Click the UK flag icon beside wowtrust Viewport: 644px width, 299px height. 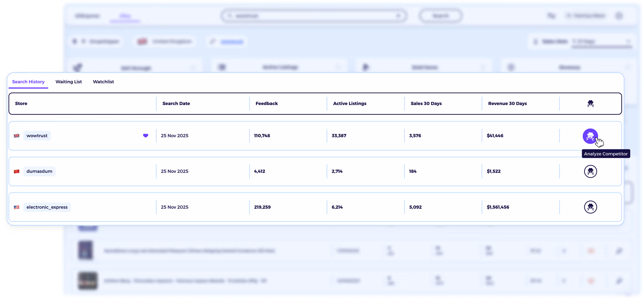[x=17, y=136]
